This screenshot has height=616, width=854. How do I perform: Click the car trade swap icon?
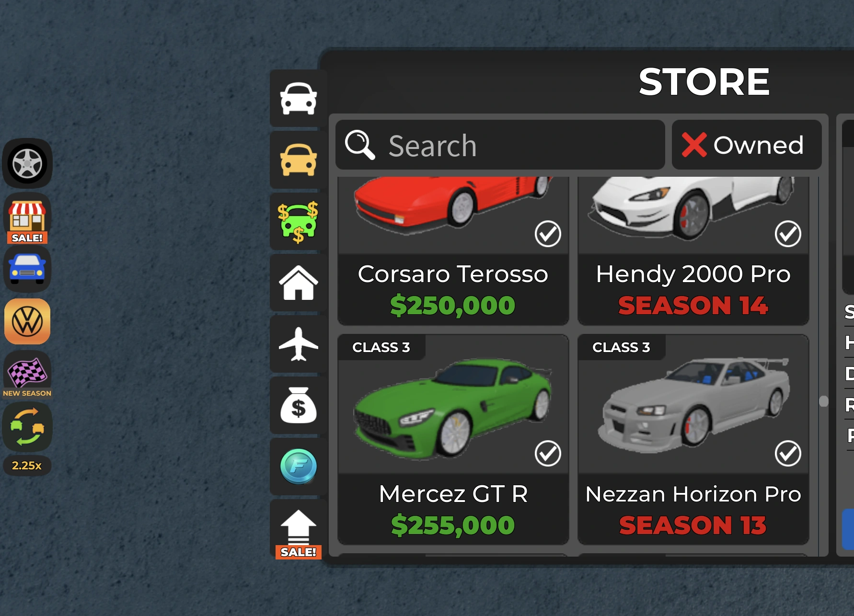point(27,427)
